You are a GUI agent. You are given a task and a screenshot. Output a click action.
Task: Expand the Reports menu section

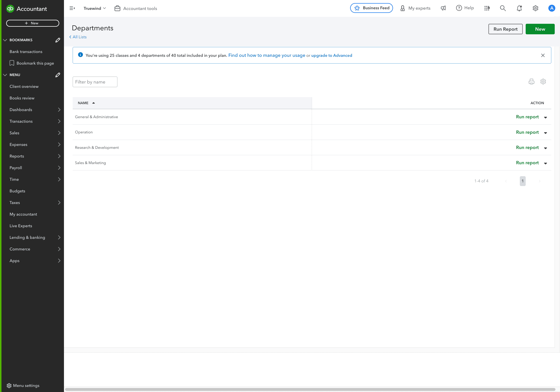[17, 156]
